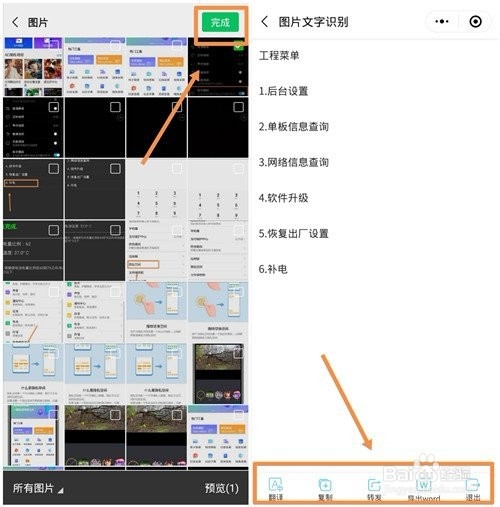
Task: Open 预览(1) preview
Action: click(222, 488)
